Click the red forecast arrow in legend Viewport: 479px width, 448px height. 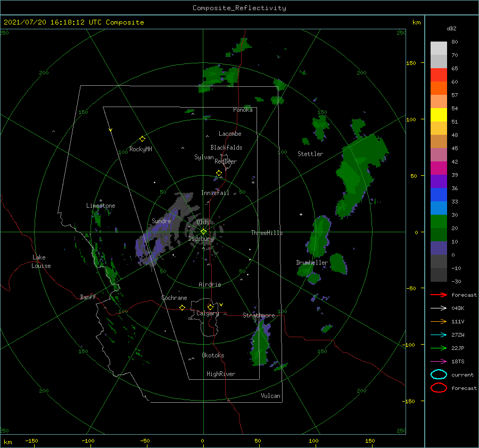(439, 295)
